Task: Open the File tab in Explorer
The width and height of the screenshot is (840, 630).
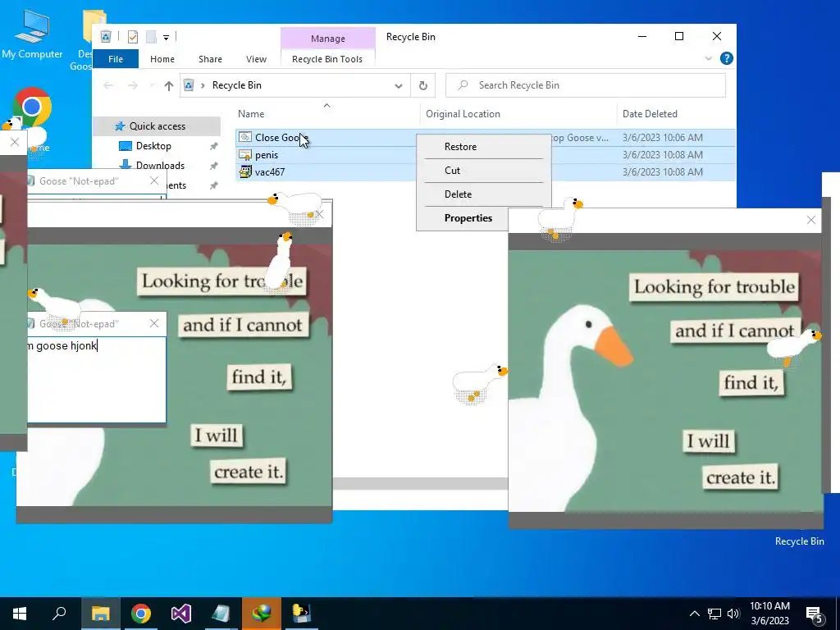Action: pos(116,59)
